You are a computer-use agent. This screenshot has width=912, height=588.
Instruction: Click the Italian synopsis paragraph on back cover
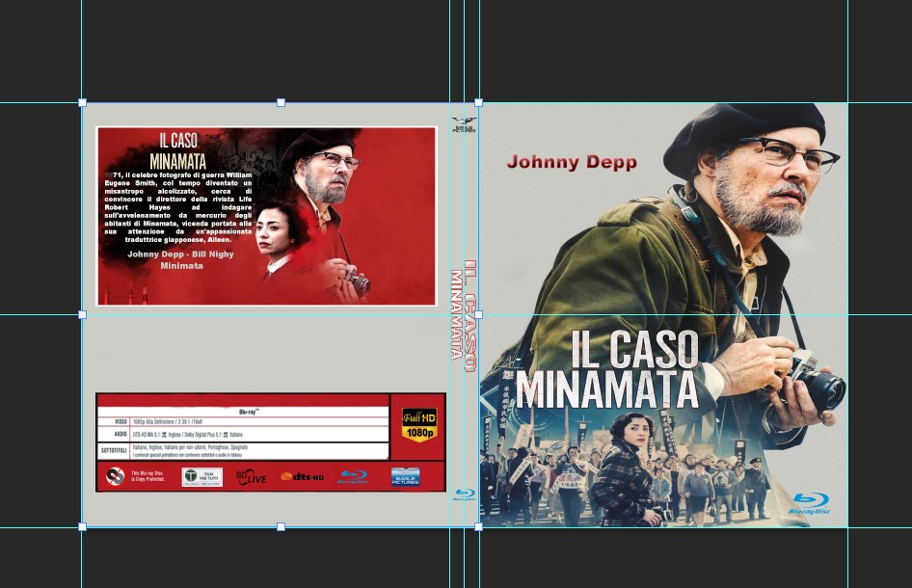[178, 207]
